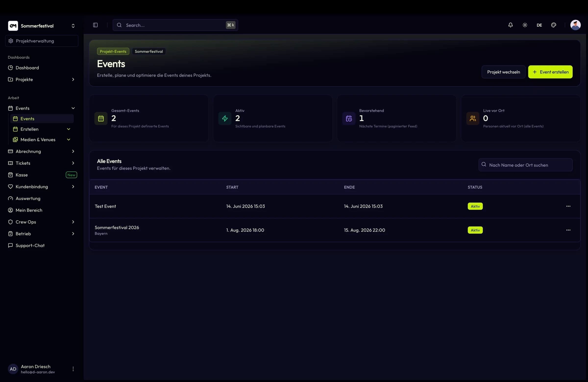Collapse the Events sidebar group
This screenshot has width=588, height=382.
[42, 108]
